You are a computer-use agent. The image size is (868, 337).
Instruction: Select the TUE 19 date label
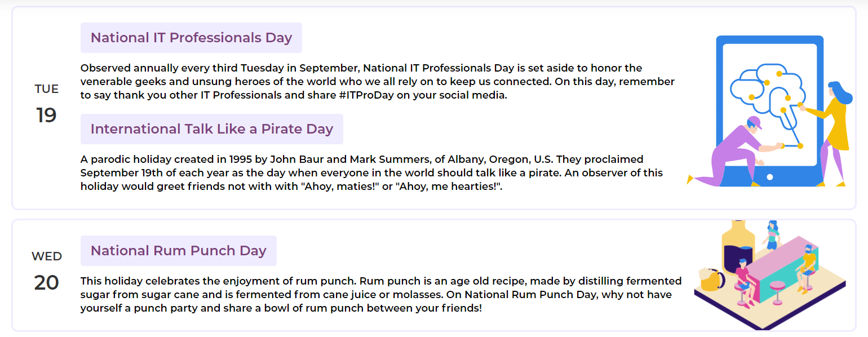click(46, 104)
